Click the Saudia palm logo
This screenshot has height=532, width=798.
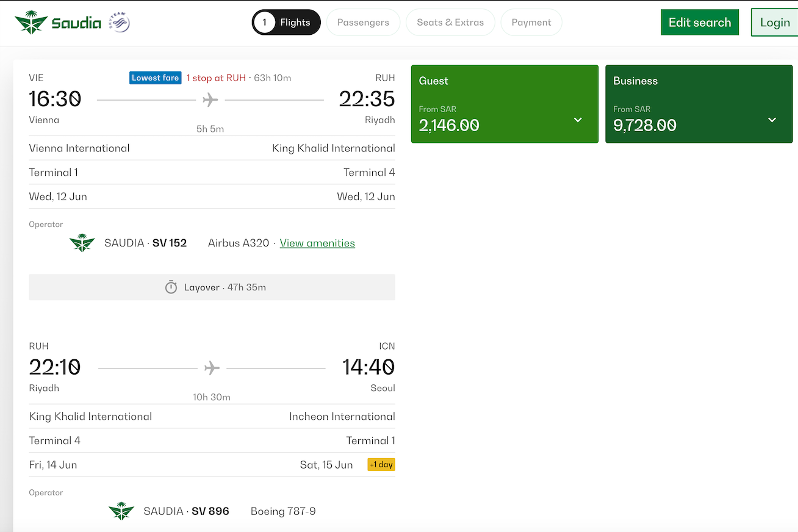pyautogui.click(x=31, y=23)
